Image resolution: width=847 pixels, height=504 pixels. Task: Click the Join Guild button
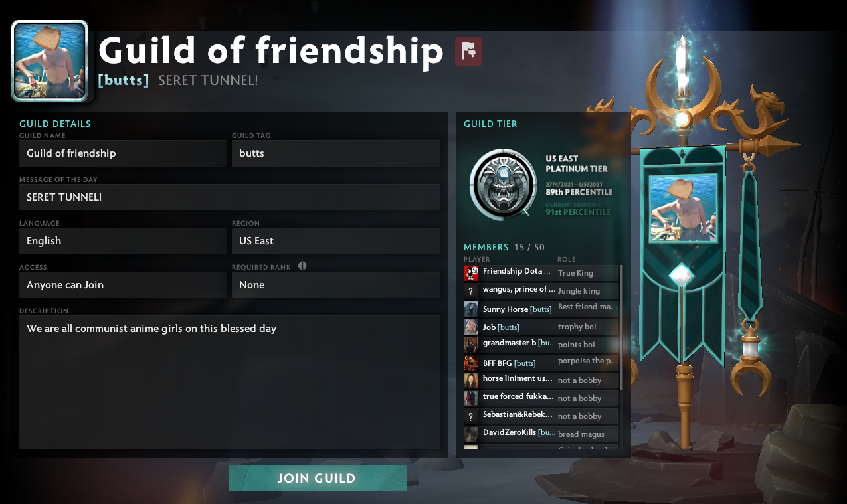(x=318, y=478)
